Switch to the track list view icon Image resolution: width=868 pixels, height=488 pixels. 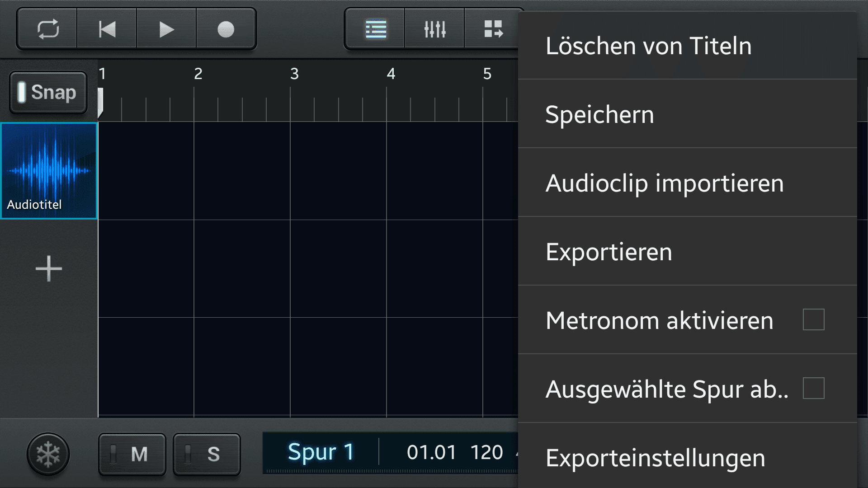click(375, 29)
